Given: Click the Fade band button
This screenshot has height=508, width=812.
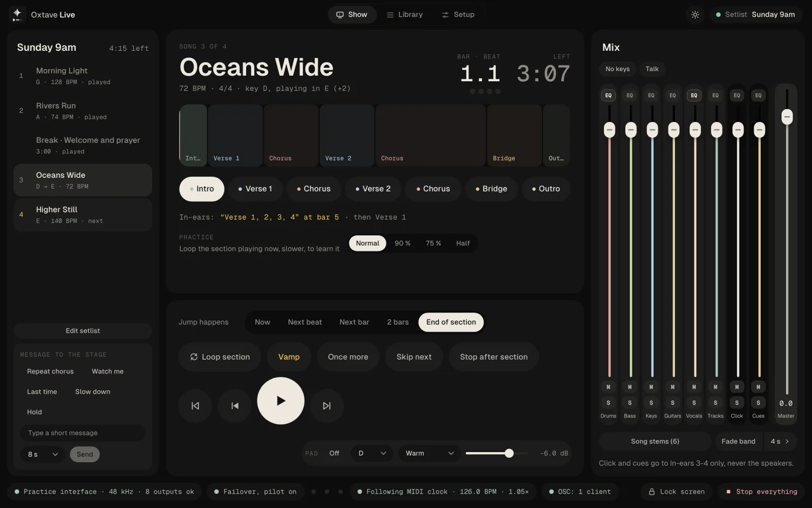Looking at the screenshot, I should 738,441.
